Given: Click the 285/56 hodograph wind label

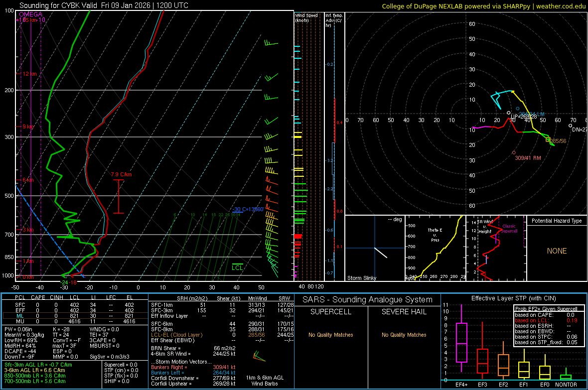Looking at the screenshot, I should 558,141.
